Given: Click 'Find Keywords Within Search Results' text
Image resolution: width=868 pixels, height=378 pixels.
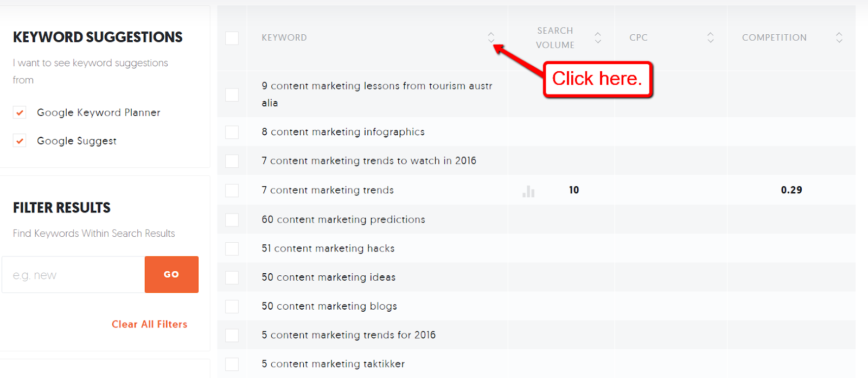Looking at the screenshot, I should click(94, 234).
